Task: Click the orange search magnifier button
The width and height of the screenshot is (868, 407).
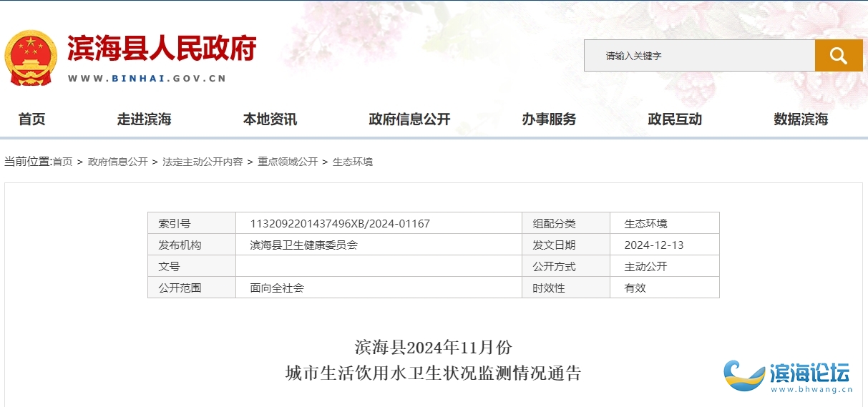Action: 839,55
